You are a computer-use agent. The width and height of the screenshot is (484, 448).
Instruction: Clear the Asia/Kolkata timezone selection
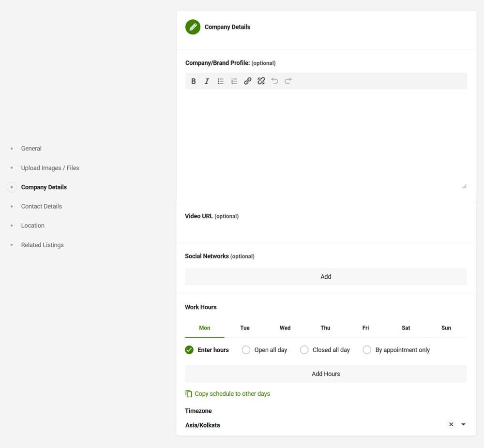tap(451, 424)
